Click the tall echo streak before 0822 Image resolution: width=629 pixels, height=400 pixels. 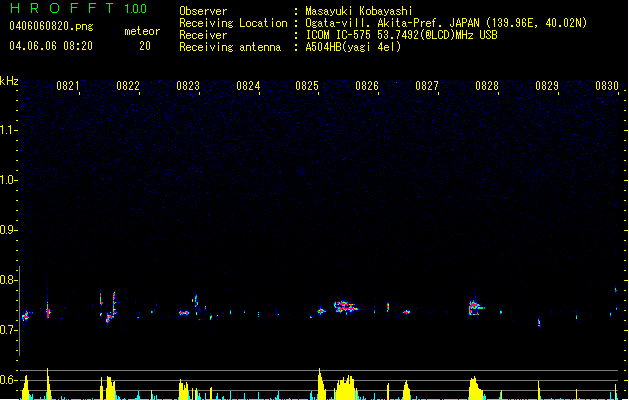click(114, 304)
